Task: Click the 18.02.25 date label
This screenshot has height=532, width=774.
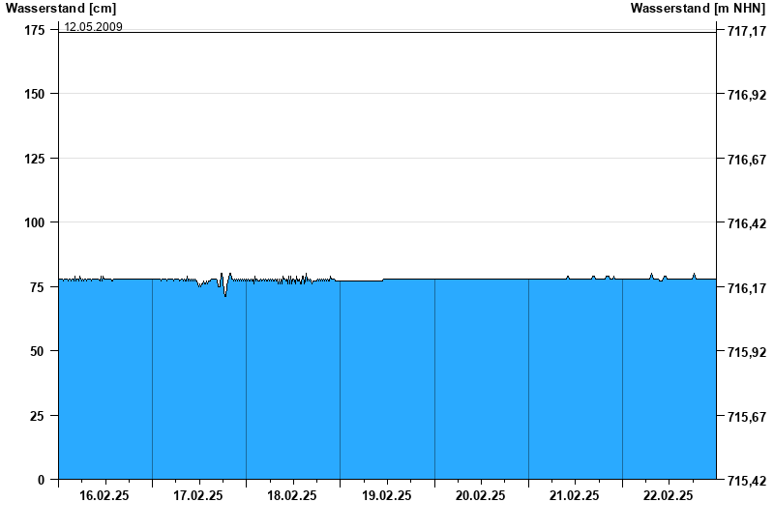Action: point(292,495)
